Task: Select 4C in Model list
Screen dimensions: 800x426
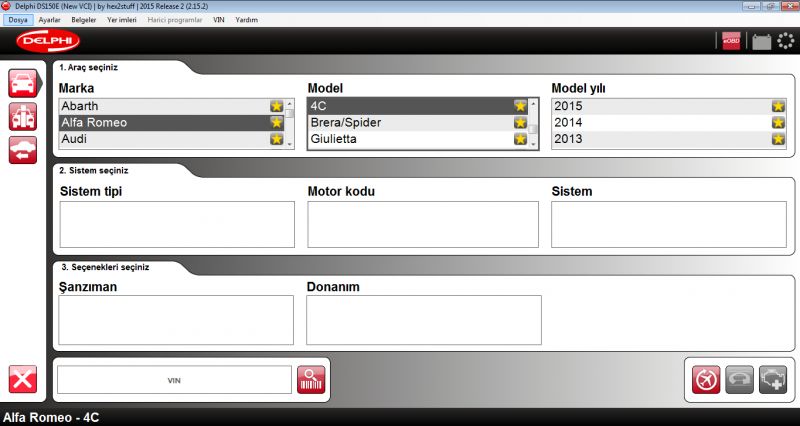Action: click(418, 106)
